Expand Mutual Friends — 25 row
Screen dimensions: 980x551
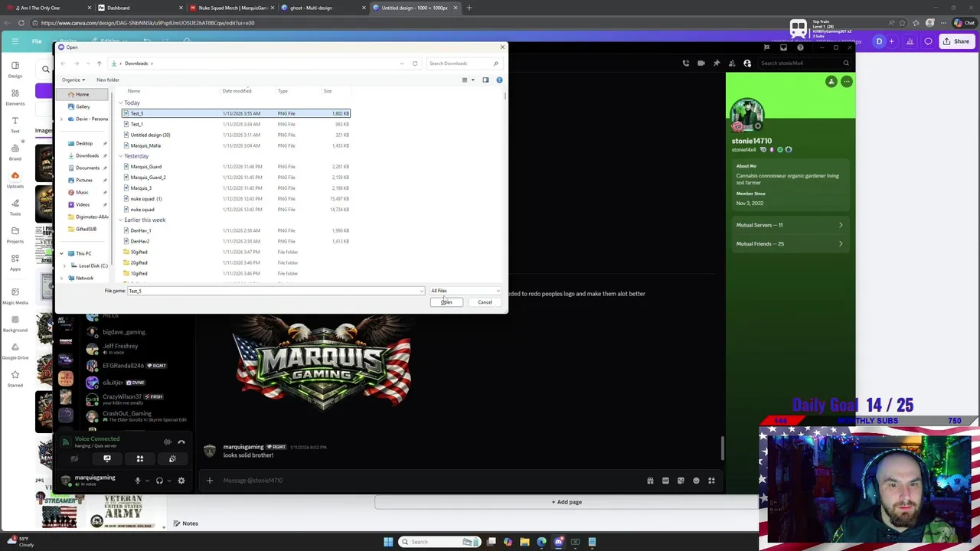789,243
